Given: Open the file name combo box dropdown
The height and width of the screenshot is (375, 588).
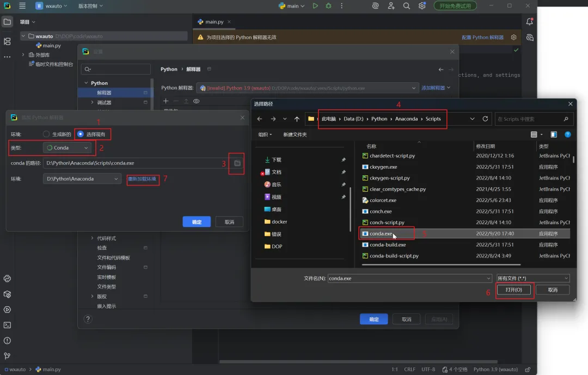Looking at the screenshot, I should click(488, 278).
